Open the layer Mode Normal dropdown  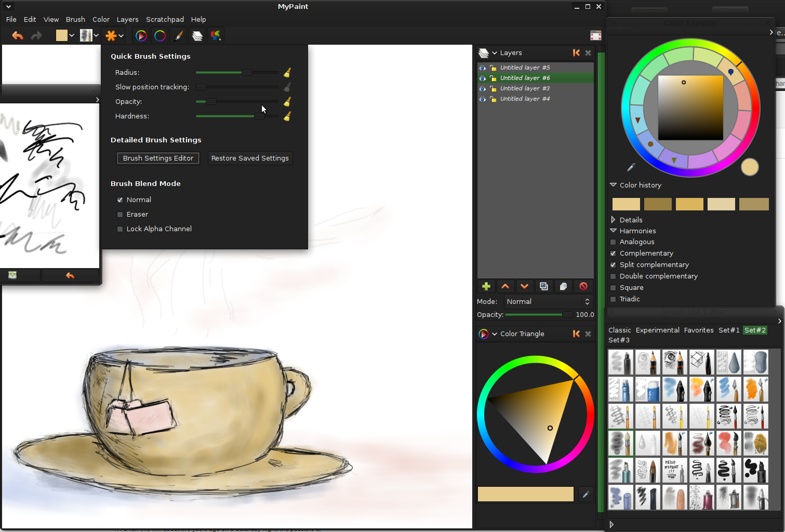click(x=549, y=301)
